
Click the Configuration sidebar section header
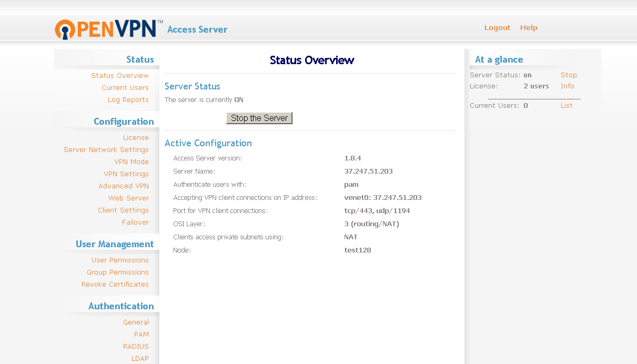click(x=124, y=122)
